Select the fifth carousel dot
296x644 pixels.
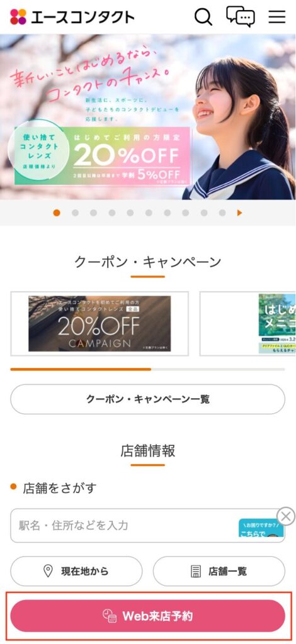[x=130, y=213]
